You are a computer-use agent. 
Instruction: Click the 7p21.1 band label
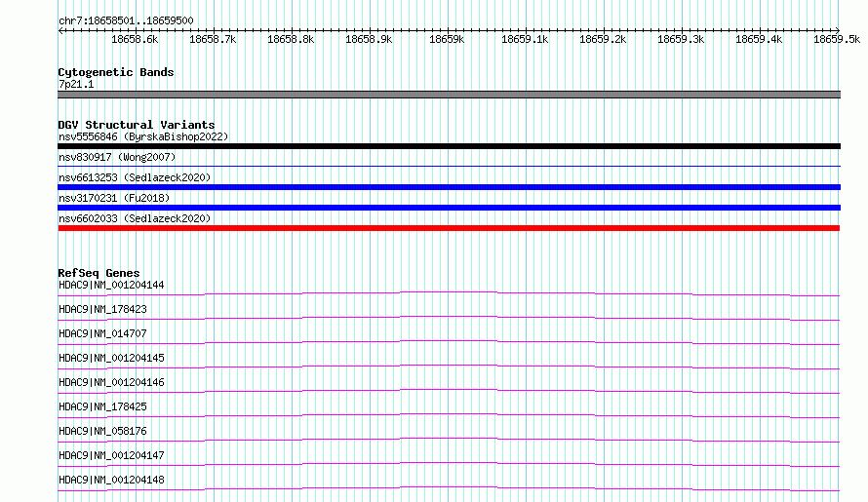[76, 84]
